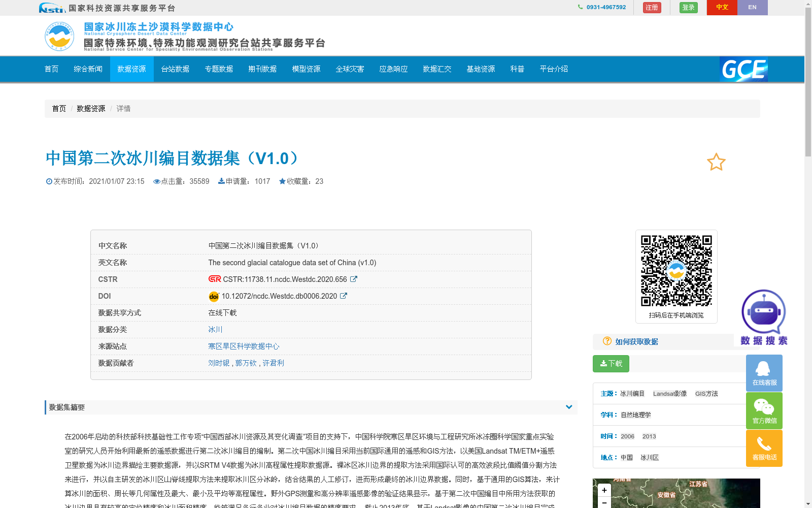The width and height of the screenshot is (812, 508).
Task: Open the 全球灾害 menu
Action: click(350, 69)
